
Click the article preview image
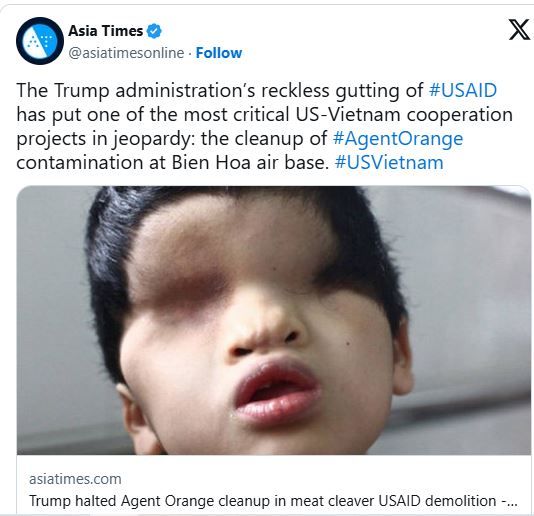[274, 320]
